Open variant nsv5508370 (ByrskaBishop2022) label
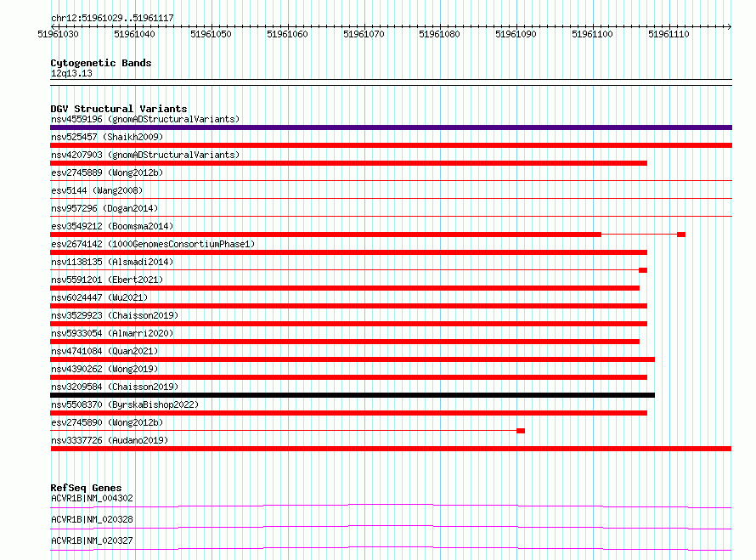Viewport: 756px width, 560px height. (125, 404)
